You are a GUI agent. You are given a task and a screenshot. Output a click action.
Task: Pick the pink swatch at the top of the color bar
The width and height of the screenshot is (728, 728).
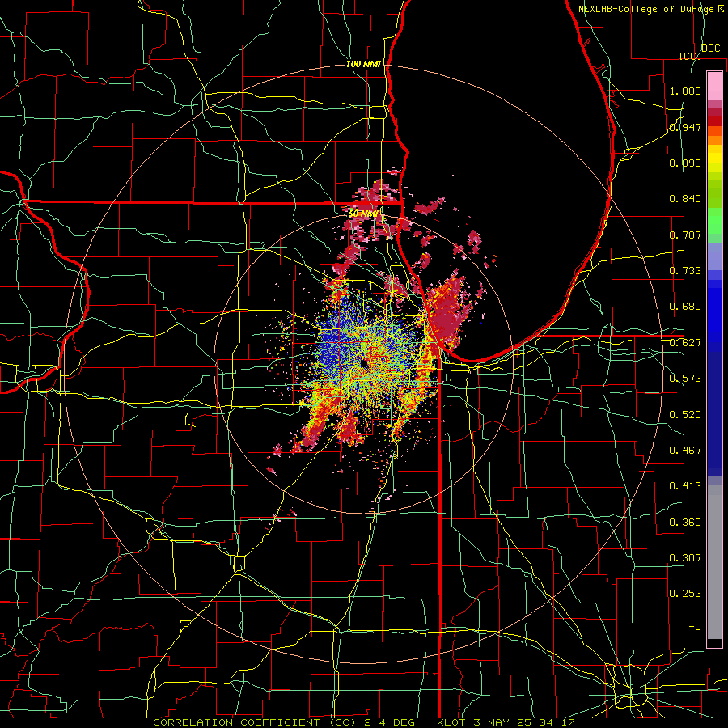click(714, 86)
